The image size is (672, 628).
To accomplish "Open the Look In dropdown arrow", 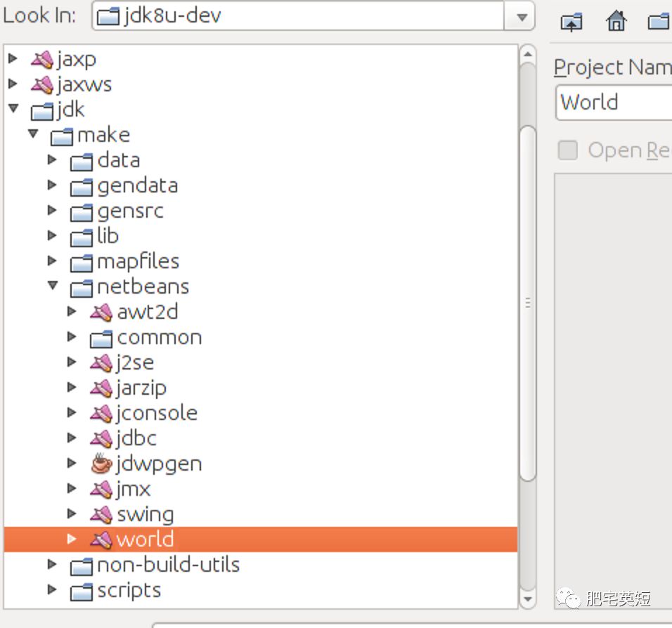I will 521,17.
